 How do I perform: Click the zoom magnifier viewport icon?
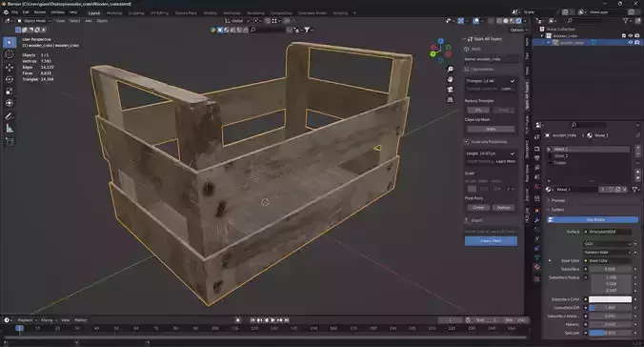pos(451,69)
